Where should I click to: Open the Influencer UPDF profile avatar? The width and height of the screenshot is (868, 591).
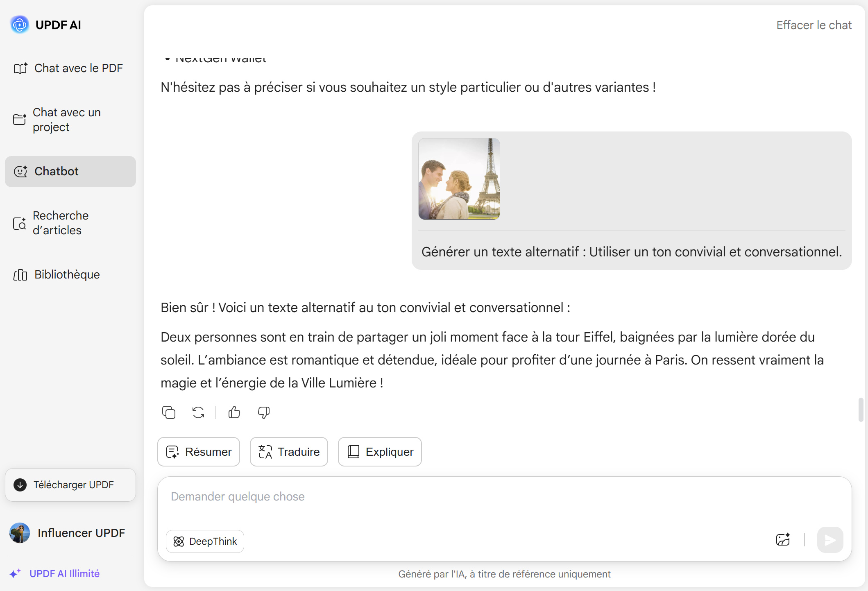tap(20, 533)
